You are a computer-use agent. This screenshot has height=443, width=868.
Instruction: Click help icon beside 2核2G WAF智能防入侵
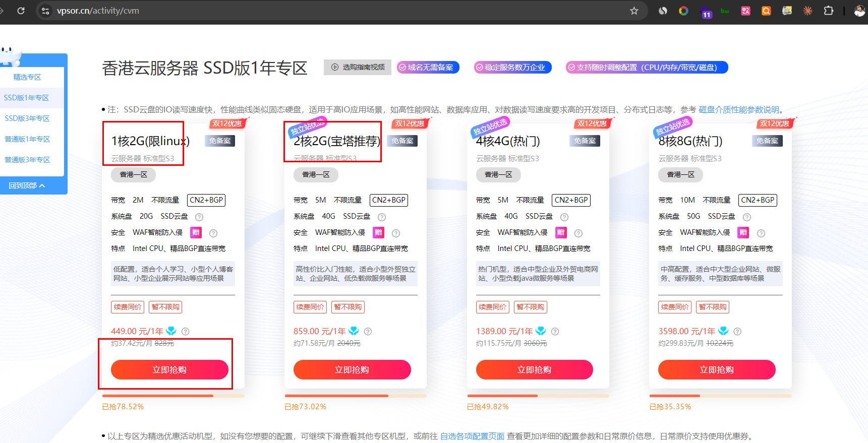click(x=396, y=233)
